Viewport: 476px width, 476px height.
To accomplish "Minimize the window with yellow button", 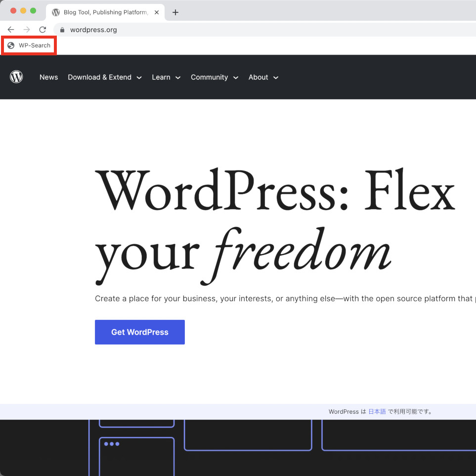I will [23, 11].
